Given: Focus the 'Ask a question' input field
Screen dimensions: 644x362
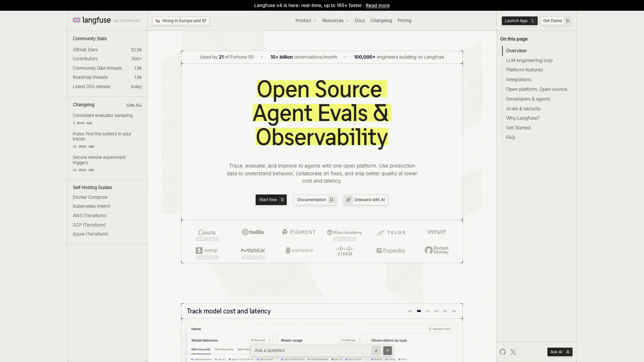Looking at the screenshot, I should (311, 351).
